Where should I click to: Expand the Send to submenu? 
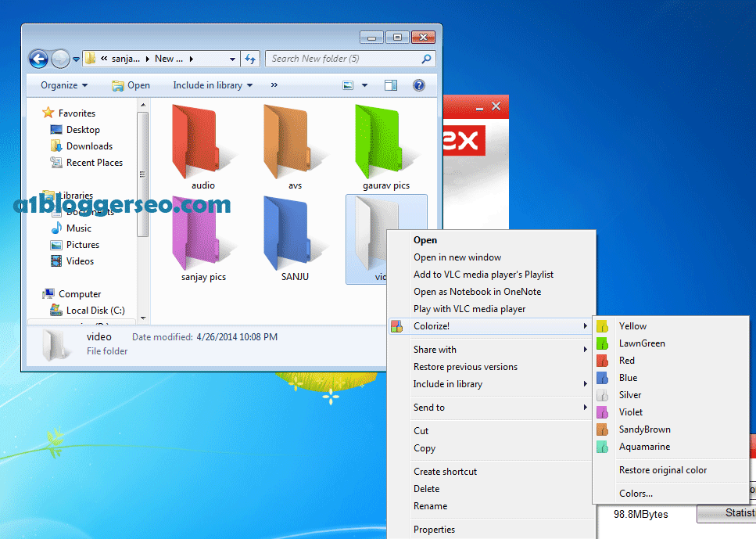[x=429, y=408]
